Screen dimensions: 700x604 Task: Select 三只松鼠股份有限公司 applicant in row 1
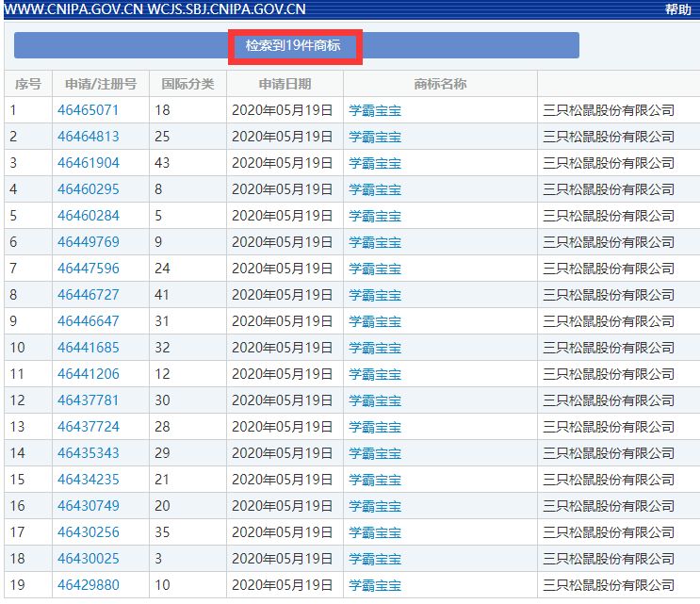tap(608, 110)
